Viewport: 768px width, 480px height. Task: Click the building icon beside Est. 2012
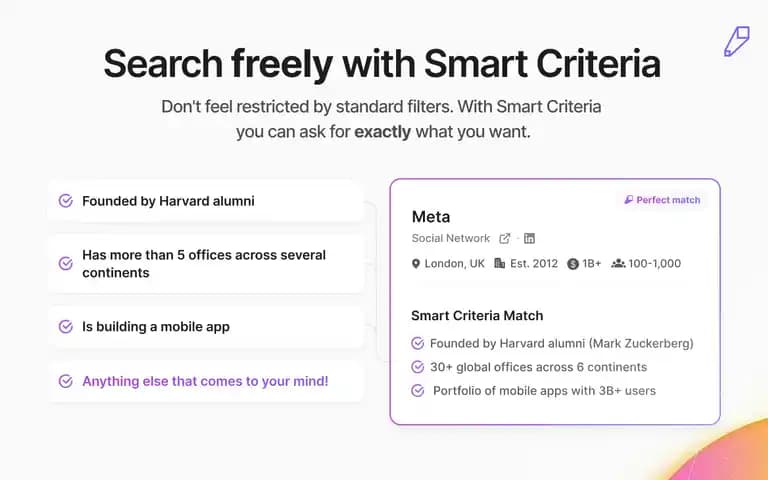click(499, 264)
